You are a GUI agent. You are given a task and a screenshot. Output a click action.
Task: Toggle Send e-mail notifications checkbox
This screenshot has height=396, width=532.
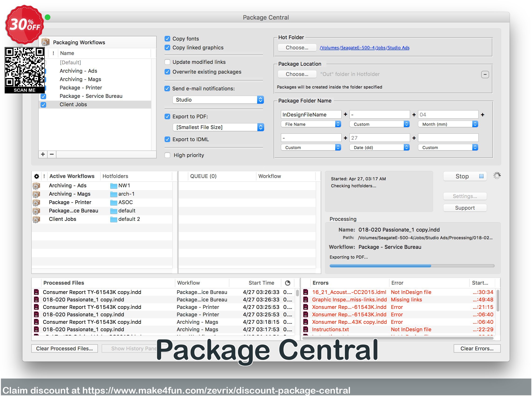coord(167,89)
